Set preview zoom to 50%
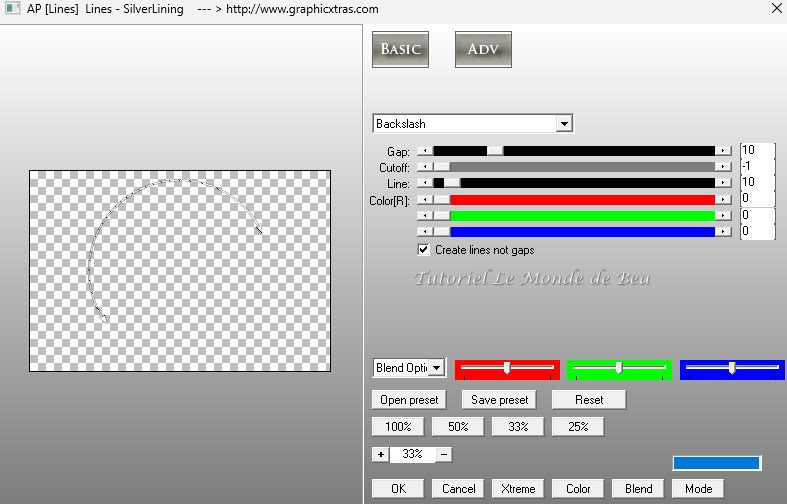The height and width of the screenshot is (504, 787). click(458, 427)
